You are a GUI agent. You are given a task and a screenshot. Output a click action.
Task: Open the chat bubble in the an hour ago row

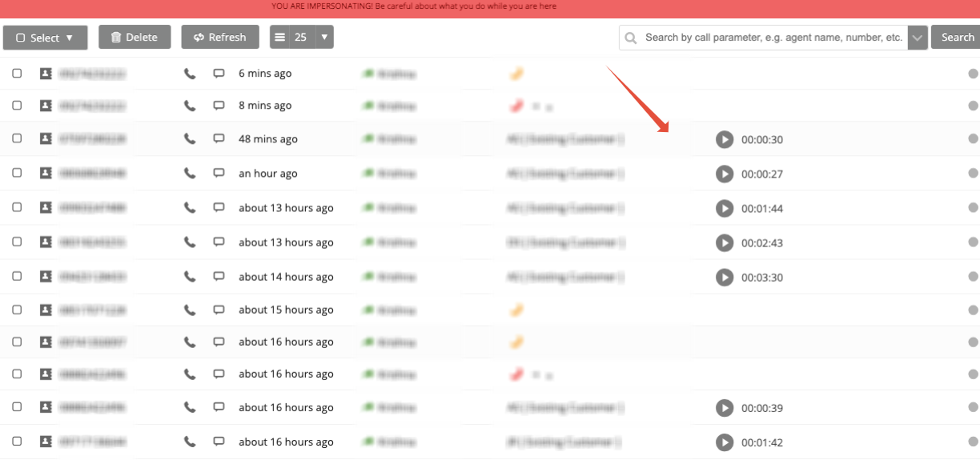click(x=219, y=174)
